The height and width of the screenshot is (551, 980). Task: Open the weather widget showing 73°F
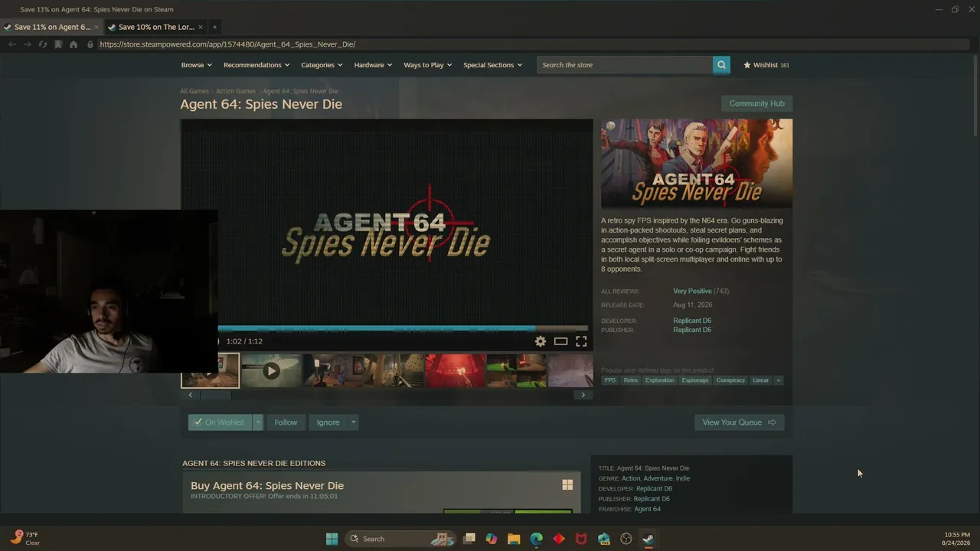click(x=25, y=539)
